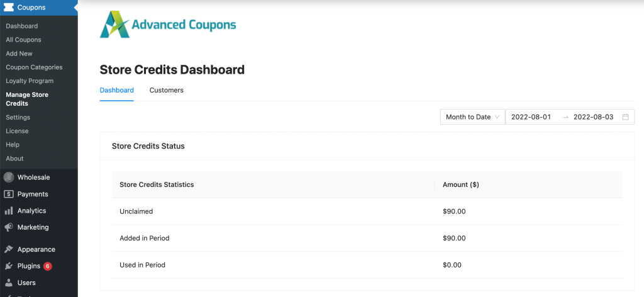This screenshot has width=644, height=297.
Task: Open Coupon Categories
Action: coord(34,67)
